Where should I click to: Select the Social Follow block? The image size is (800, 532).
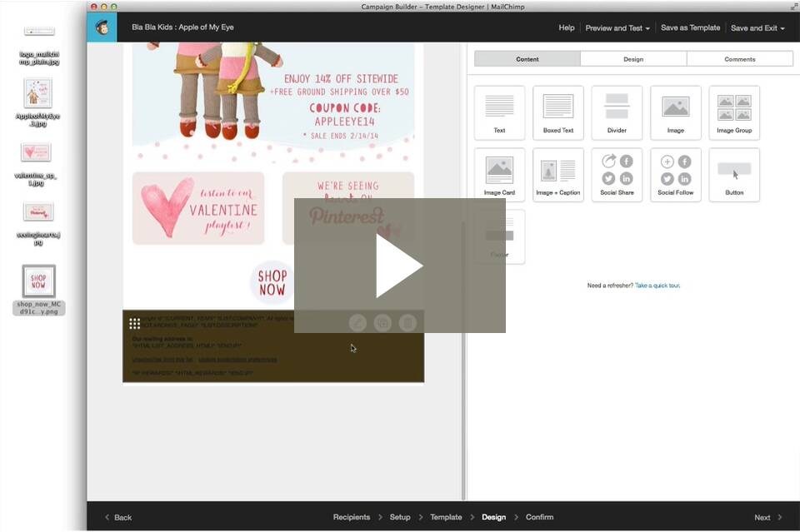[675, 175]
